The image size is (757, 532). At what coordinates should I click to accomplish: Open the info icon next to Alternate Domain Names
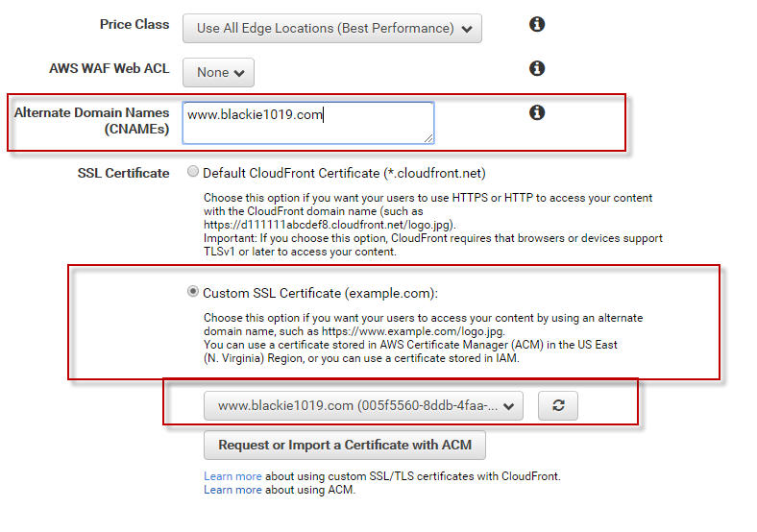click(537, 113)
